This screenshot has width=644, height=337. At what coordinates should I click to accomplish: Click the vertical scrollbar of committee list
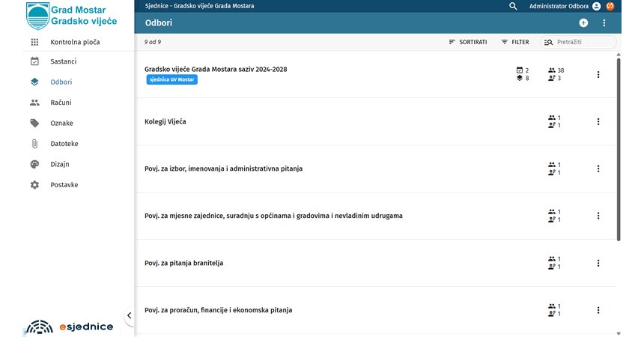[x=619, y=150]
